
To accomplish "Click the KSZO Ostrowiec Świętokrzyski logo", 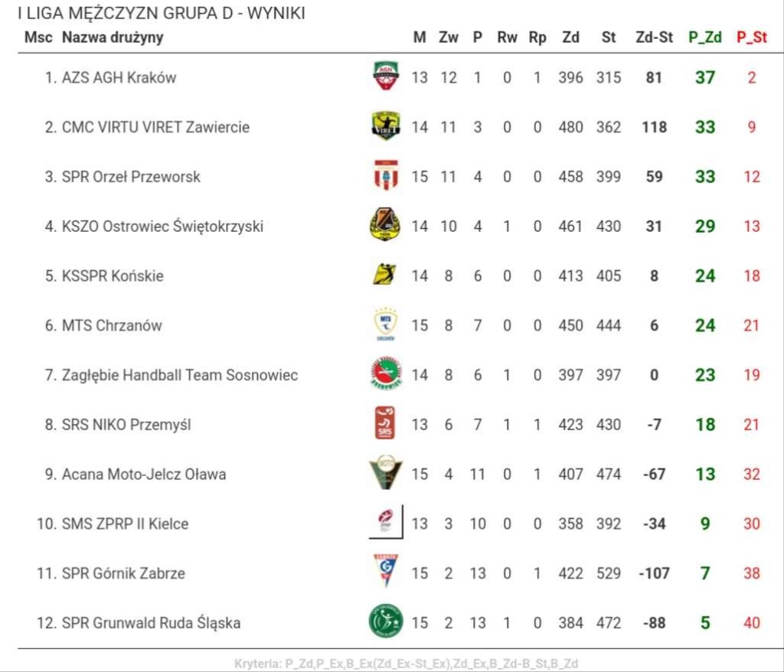I will pyautogui.click(x=385, y=225).
